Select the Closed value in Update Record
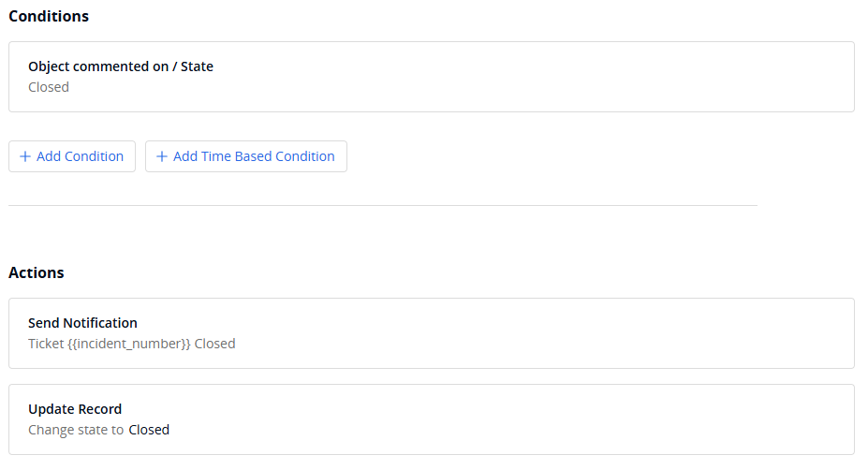Screen dimensions: 868x470 click(x=149, y=430)
